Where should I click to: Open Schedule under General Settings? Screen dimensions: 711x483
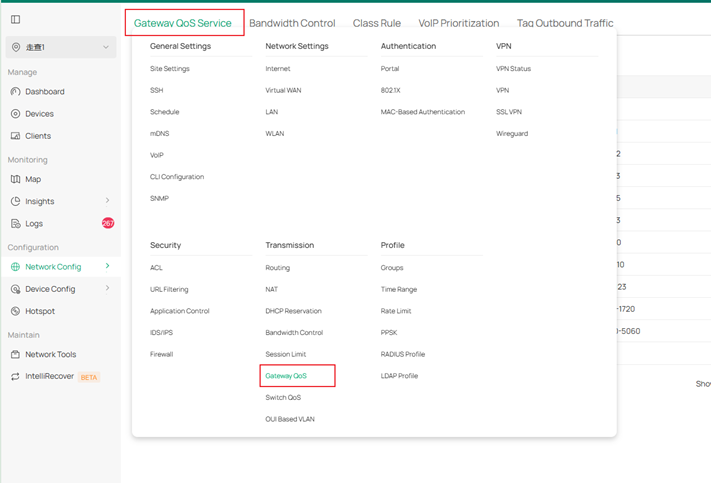tap(165, 112)
